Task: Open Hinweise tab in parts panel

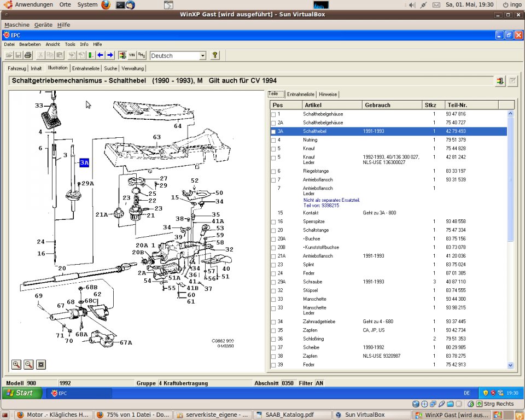Action: 328,95
